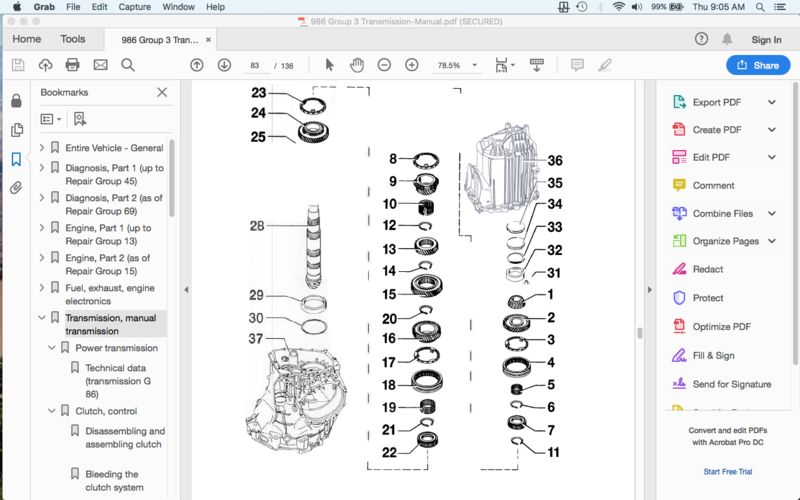Toggle the Page Thumbnails panel icon

16,130
